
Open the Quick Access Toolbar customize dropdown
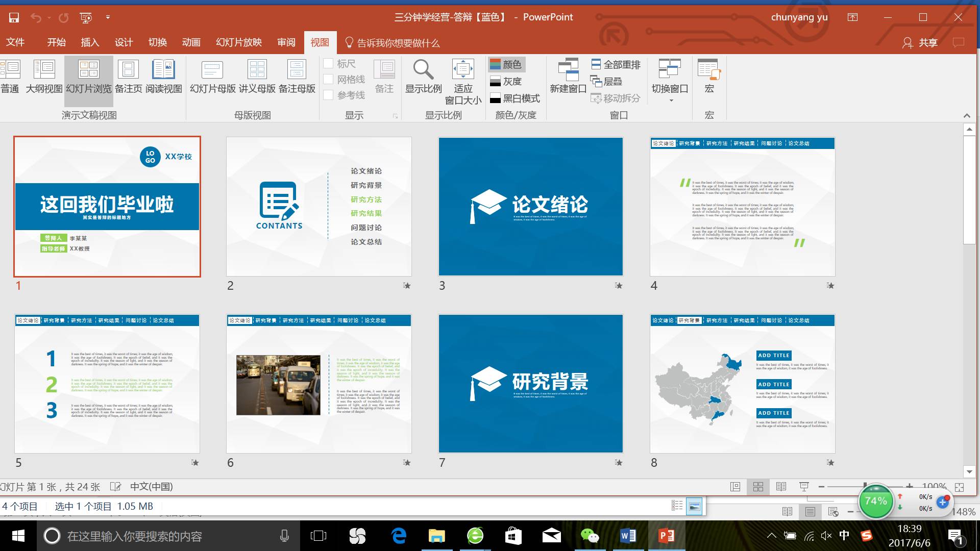108,17
